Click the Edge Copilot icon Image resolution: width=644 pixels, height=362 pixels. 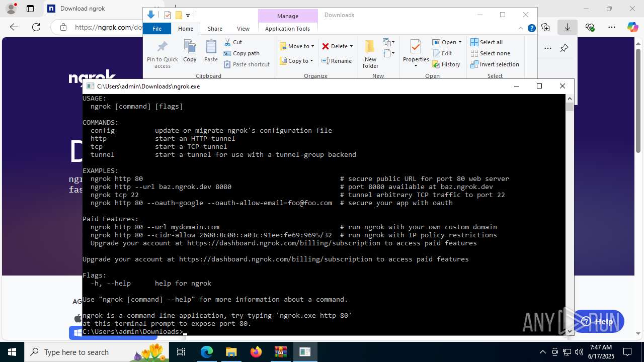(x=632, y=27)
